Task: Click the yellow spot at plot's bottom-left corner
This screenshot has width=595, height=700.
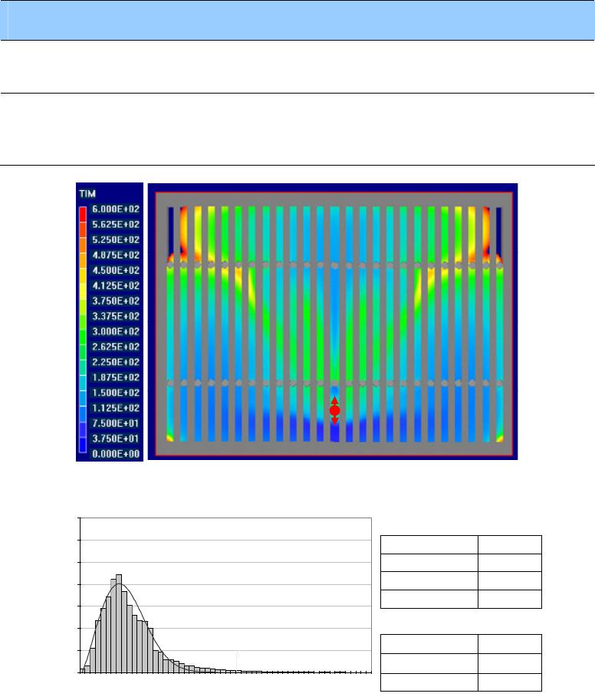Action: tap(169, 438)
